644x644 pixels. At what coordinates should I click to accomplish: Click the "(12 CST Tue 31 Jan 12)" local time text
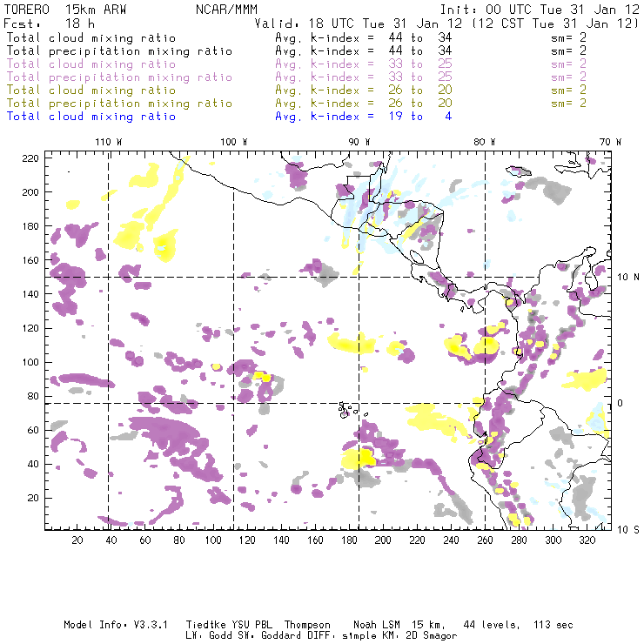pos(555,23)
